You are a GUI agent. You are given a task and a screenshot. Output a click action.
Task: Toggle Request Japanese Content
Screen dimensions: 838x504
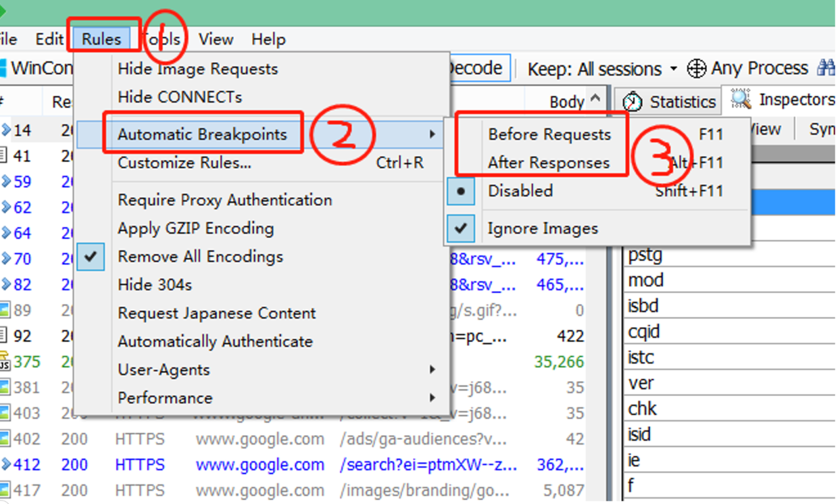262,313
